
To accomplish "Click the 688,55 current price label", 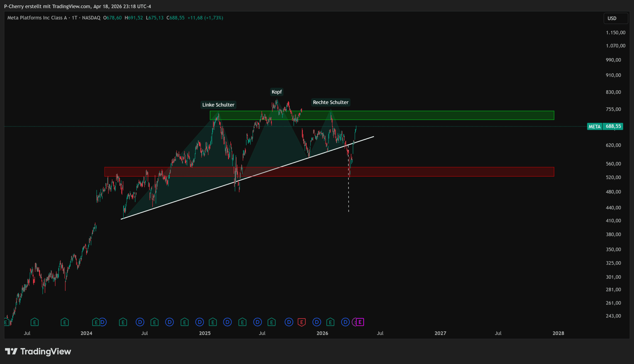I will [613, 126].
